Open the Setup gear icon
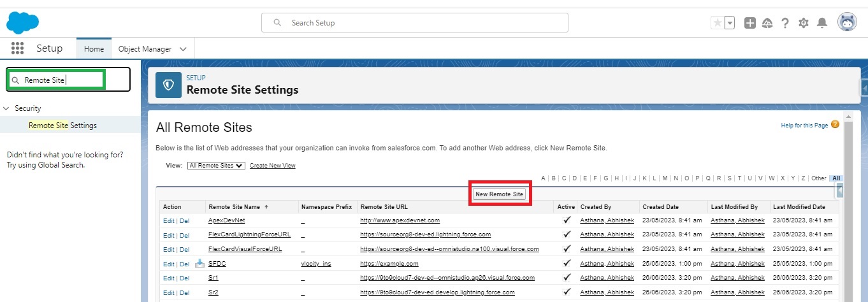Screen dimensions: 868x302 click(x=804, y=23)
